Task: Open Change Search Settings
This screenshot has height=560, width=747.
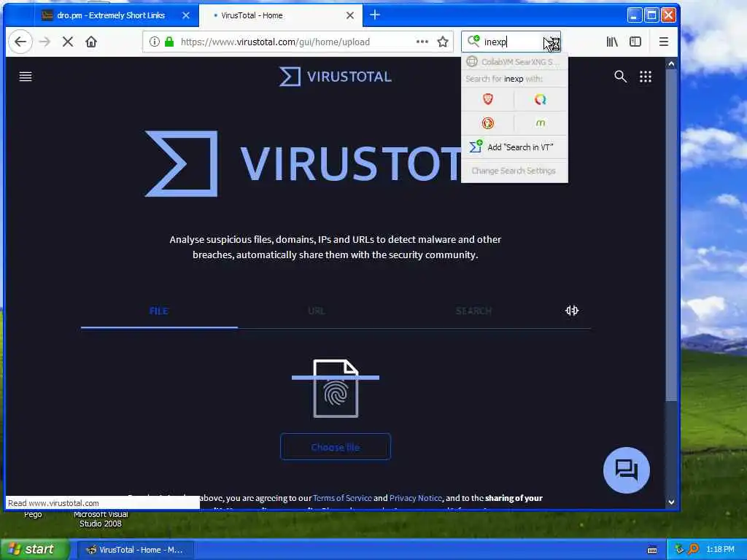Action: [514, 171]
